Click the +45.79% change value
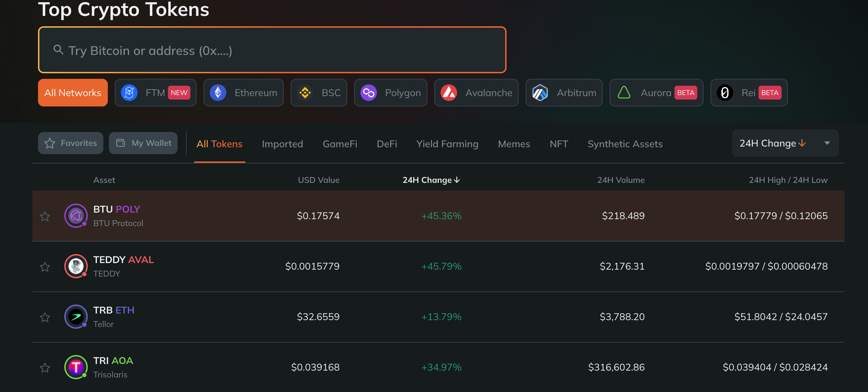 pyautogui.click(x=441, y=266)
